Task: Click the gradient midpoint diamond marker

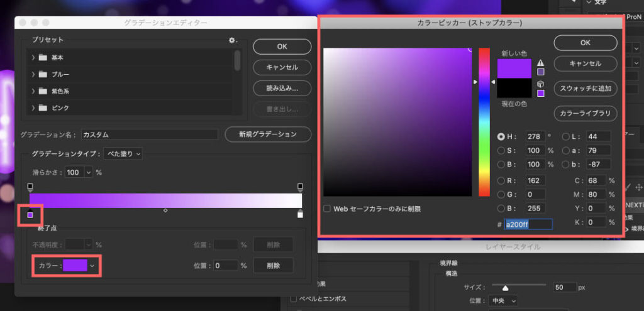Action: pos(165,210)
